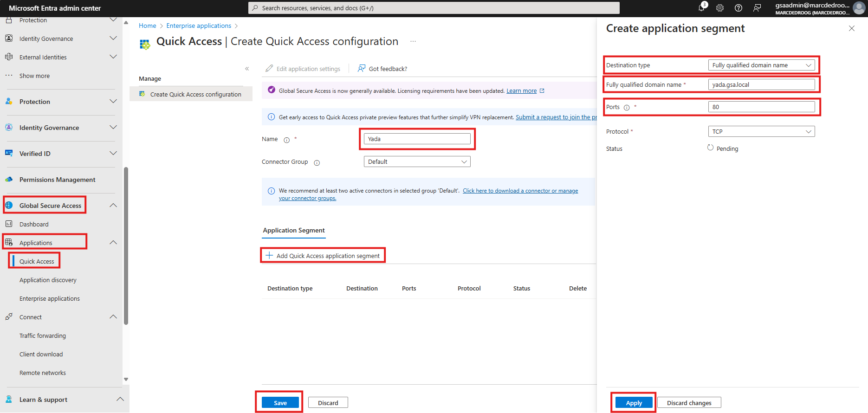This screenshot has height=413, width=868.
Task: Collapse the Connect section chevron
Action: point(113,316)
